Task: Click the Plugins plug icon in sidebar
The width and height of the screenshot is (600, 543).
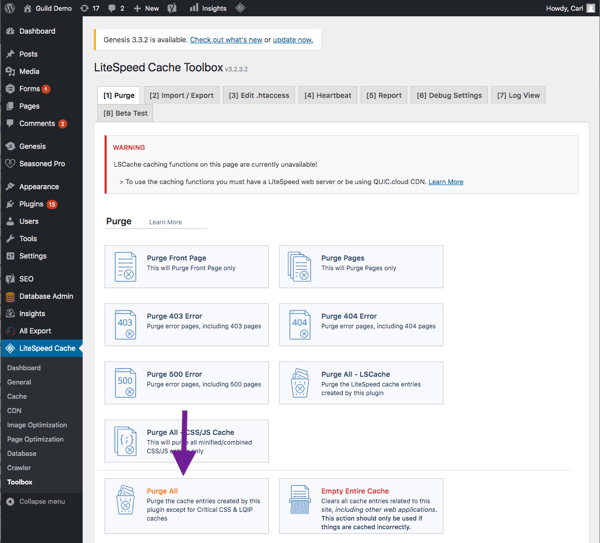Action: point(10,204)
